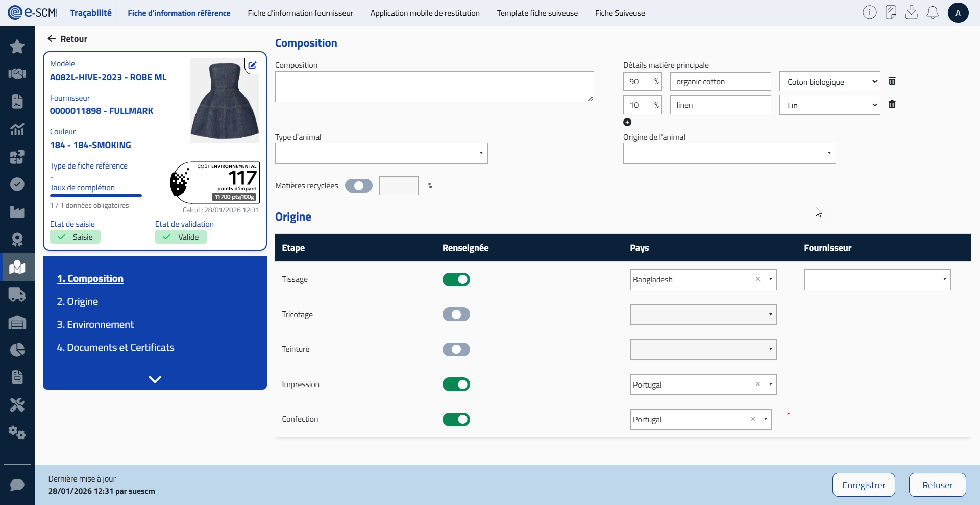This screenshot has height=505, width=980.
Task: Open the Impression country dropdown showing Portugal
Action: [703, 384]
